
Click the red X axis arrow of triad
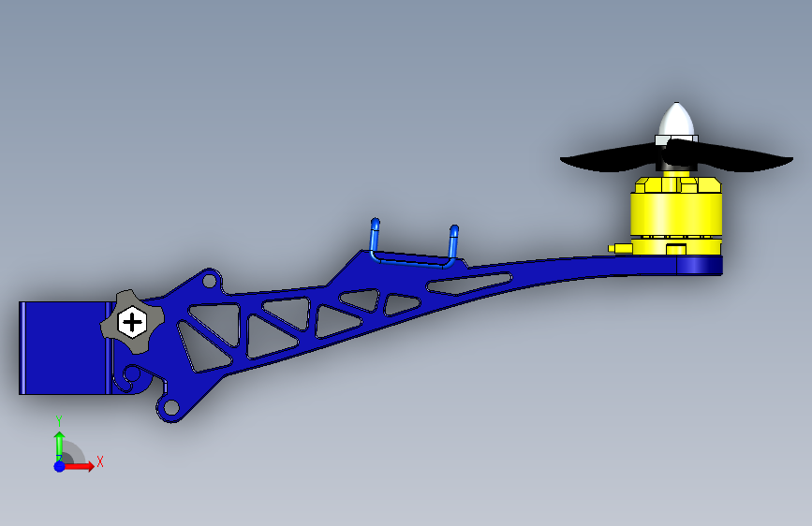coord(79,466)
